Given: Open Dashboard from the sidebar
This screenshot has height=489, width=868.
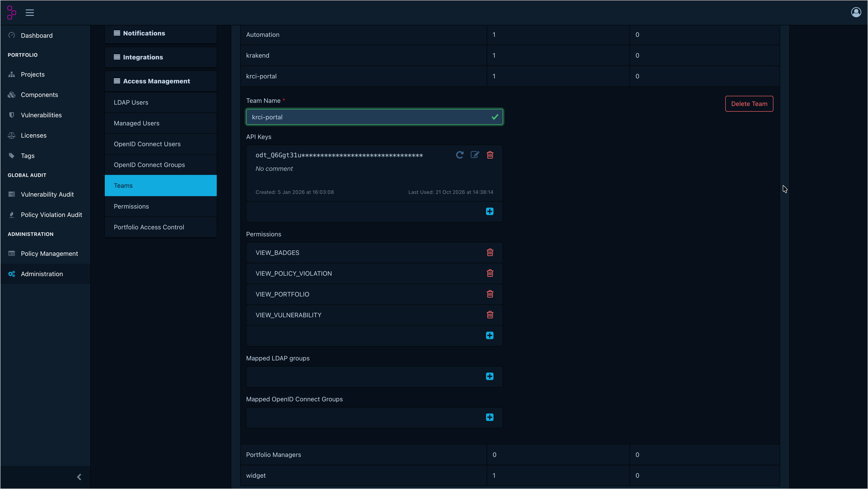Looking at the screenshot, I should (x=45, y=35).
